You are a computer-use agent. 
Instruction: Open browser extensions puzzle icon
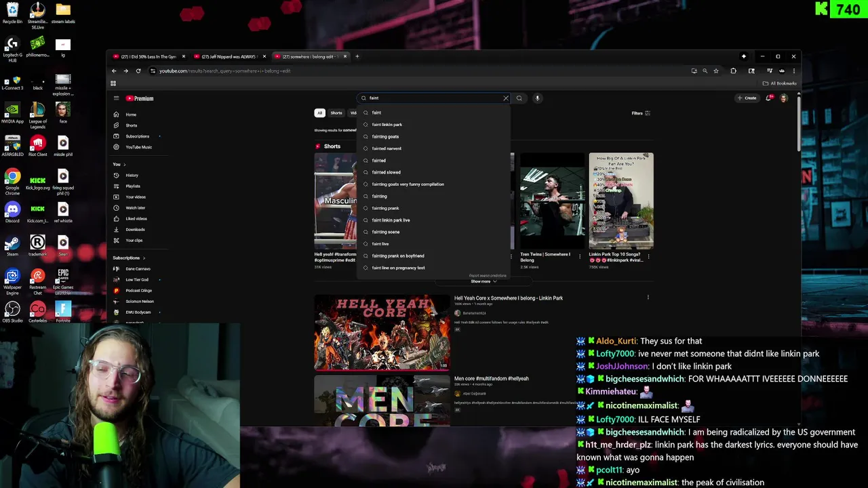pyautogui.click(x=733, y=70)
